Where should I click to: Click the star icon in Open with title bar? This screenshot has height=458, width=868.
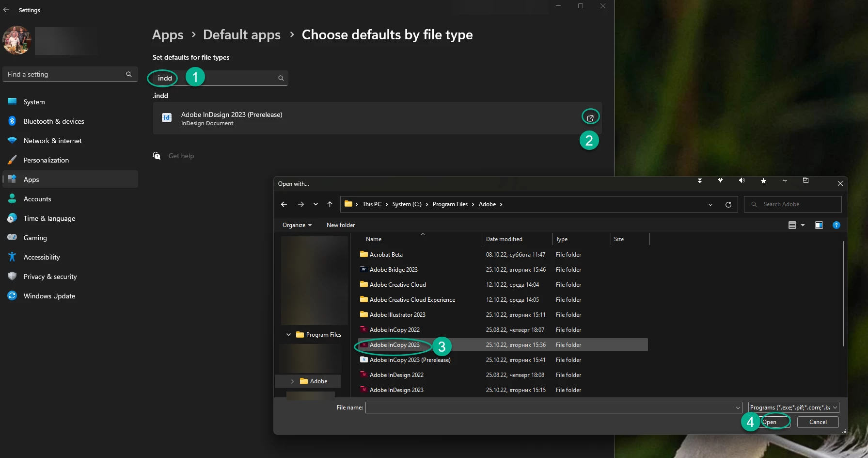pyautogui.click(x=763, y=180)
